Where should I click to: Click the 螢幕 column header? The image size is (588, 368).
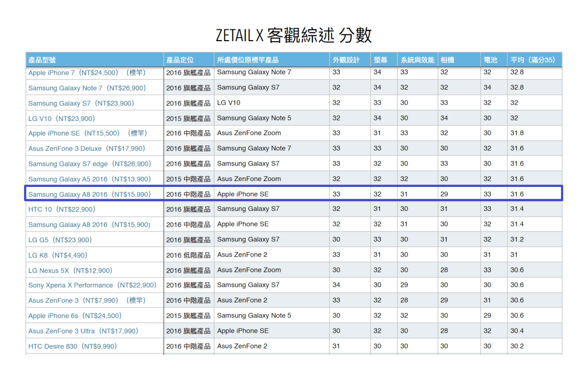point(380,60)
